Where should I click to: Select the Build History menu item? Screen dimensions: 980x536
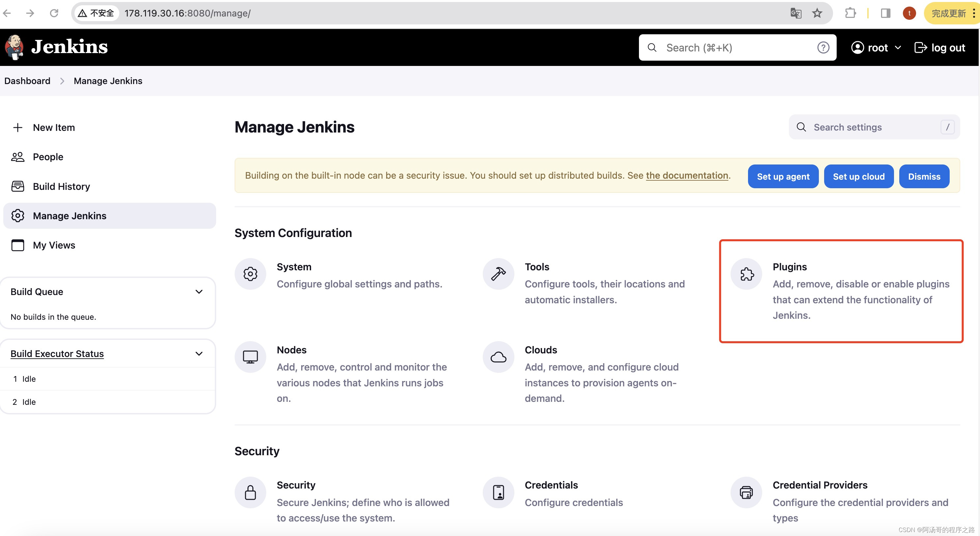click(x=61, y=186)
